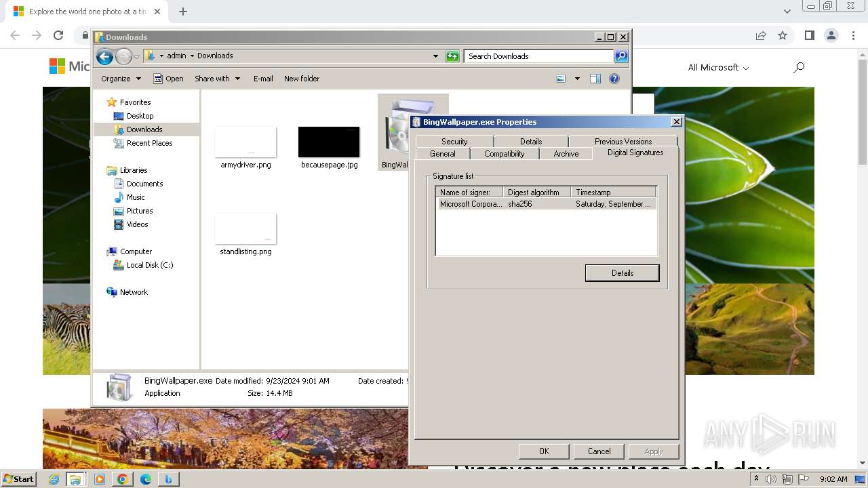Viewport: 868px width, 488px height.
Task: Click the search magnifier in Downloads window
Action: [x=620, y=56]
